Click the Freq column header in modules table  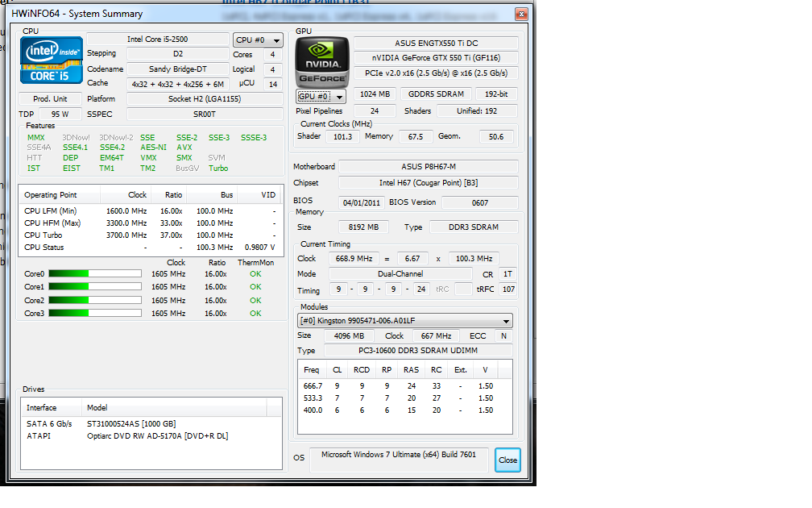pyautogui.click(x=312, y=369)
